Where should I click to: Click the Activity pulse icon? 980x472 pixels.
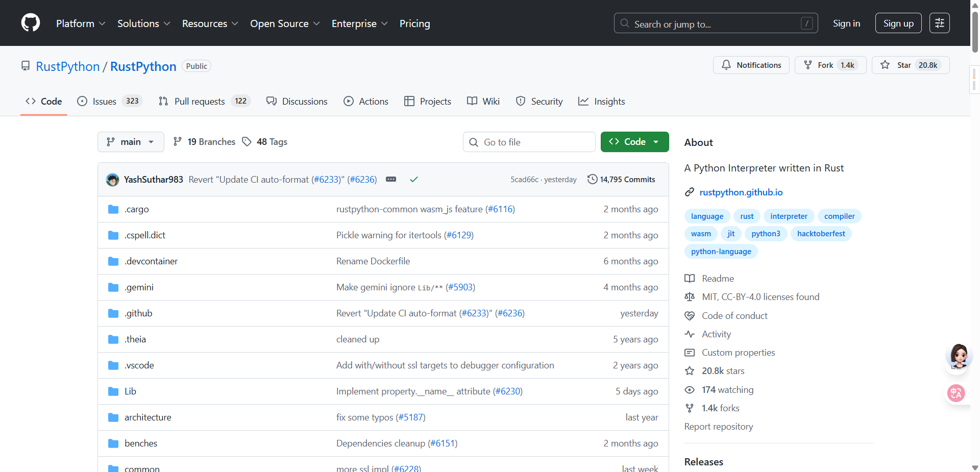click(x=690, y=334)
